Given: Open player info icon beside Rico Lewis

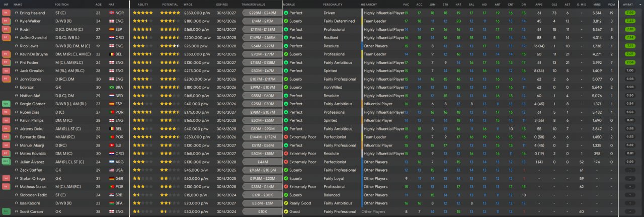Looking at the screenshot, I should click(x=17, y=46).
